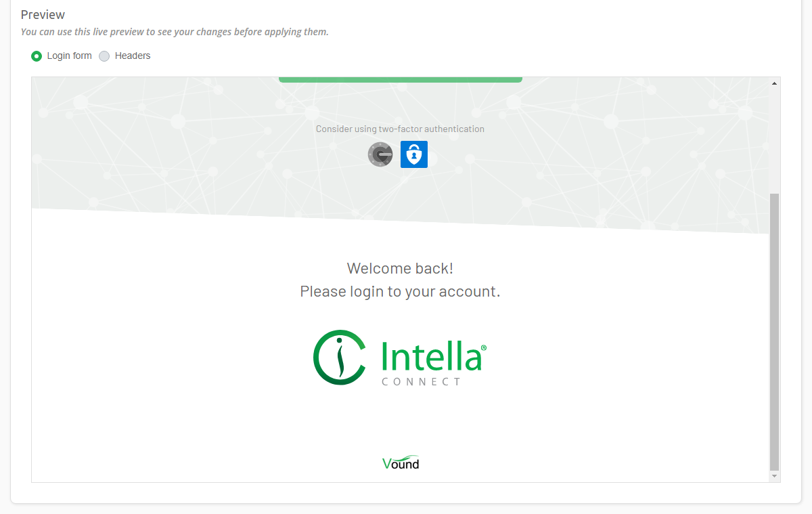Switch to the Headers preview view
The height and width of the screenshot is (514, 812).
coord(104,56)
